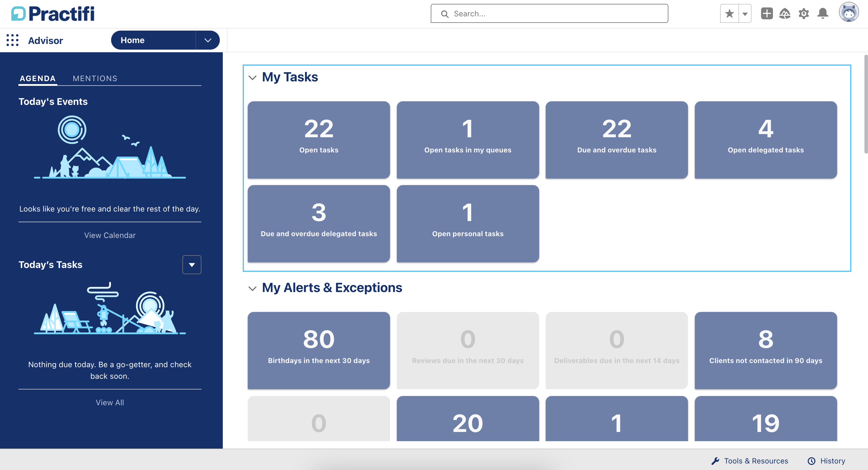
Task: Open Setup via the gear icon
Action: tap(804, 13)
